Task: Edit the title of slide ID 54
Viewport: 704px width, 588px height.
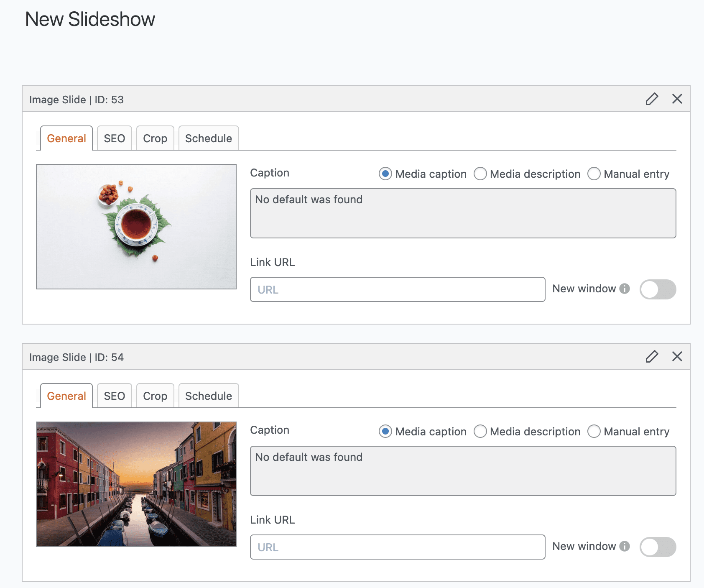Action: tap(652, 357)
